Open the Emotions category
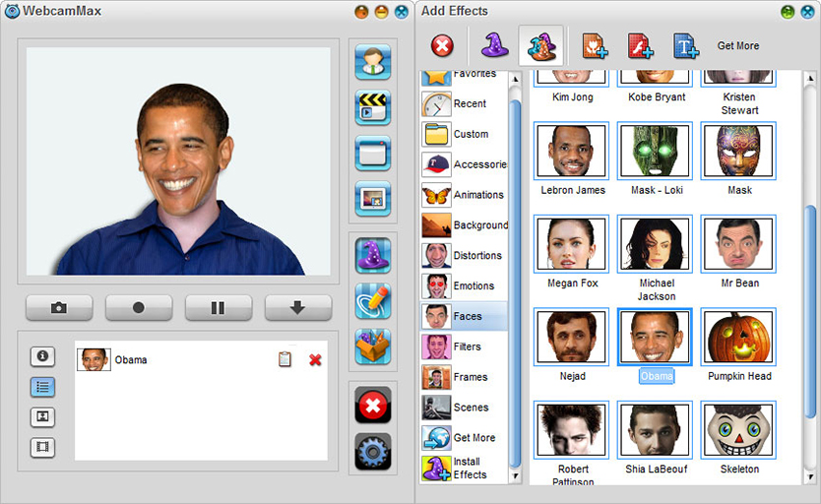The width and height of the screenshot is (821, 504). click(464, 285)
